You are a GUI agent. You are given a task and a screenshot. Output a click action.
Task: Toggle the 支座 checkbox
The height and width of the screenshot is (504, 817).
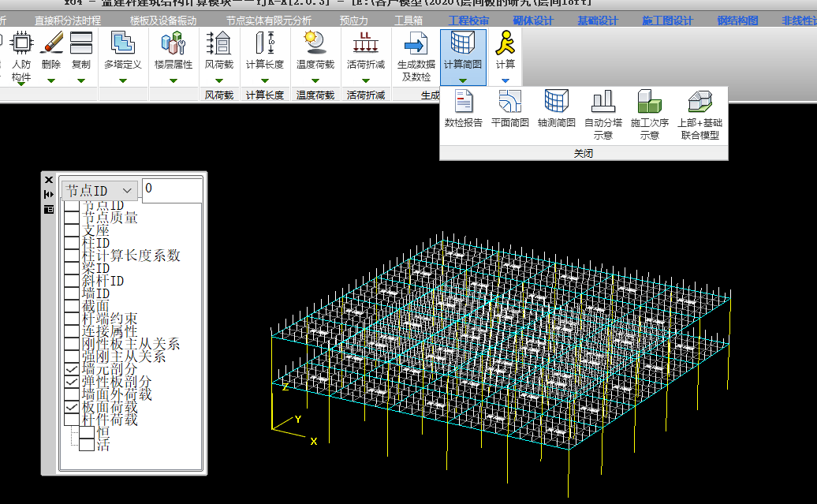(x=72, y=230)
